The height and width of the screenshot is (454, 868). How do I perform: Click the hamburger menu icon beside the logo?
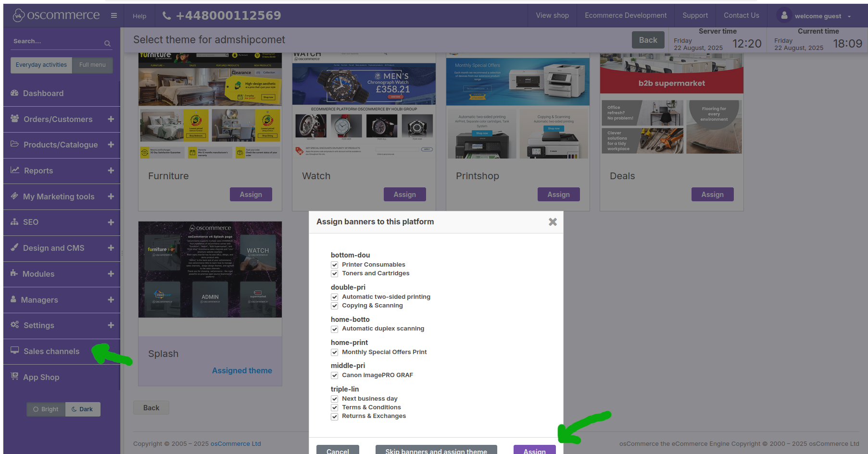tap(114, 15)
